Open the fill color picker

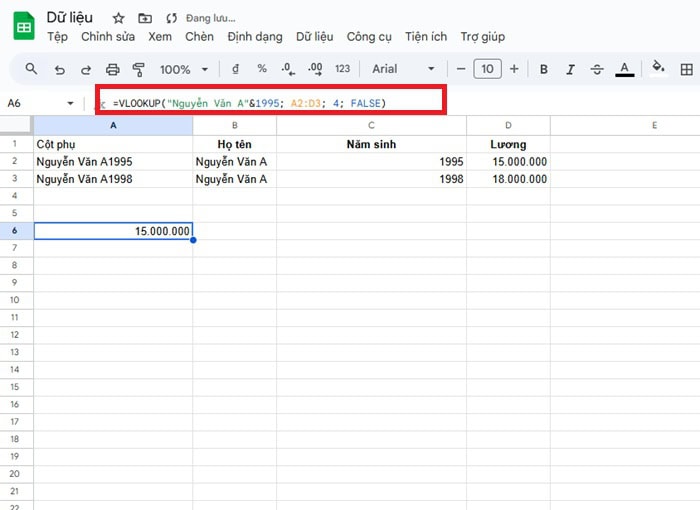tap(658, 69)
